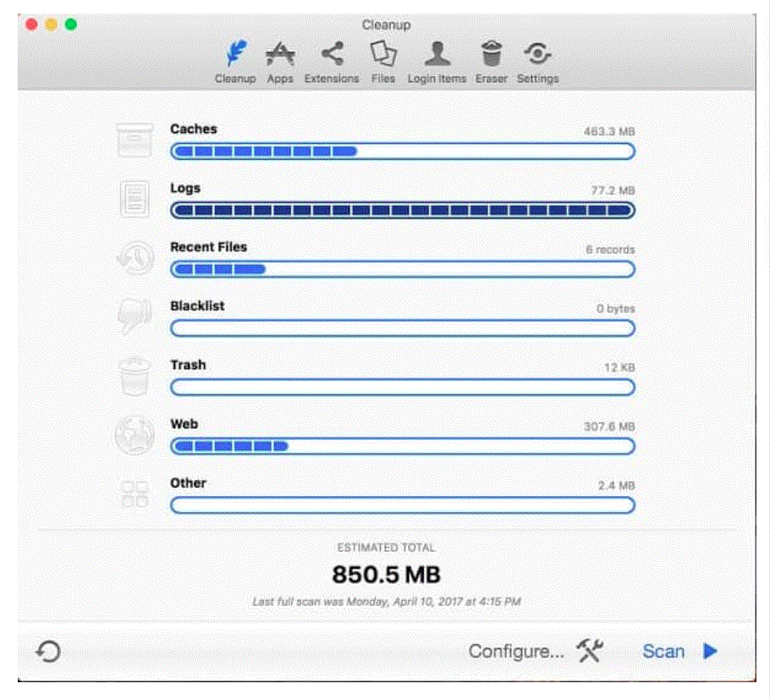Click the 2.4 MB other size
The image size is (770, 700).
[x=616, y=486]
